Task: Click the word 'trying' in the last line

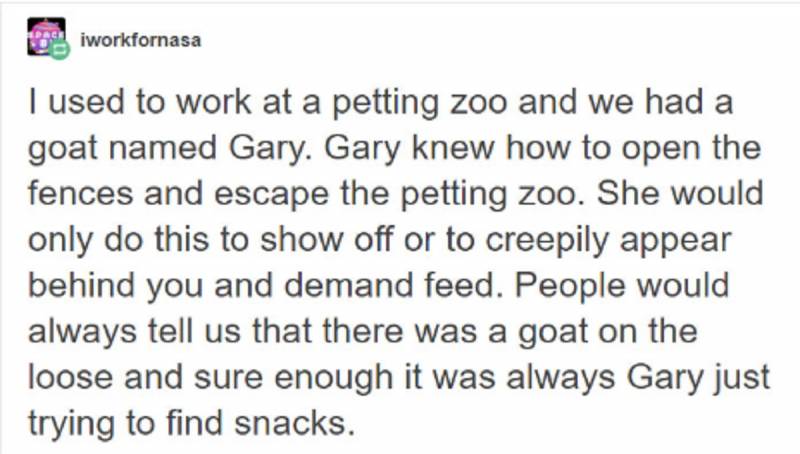Action: point(71,425)
